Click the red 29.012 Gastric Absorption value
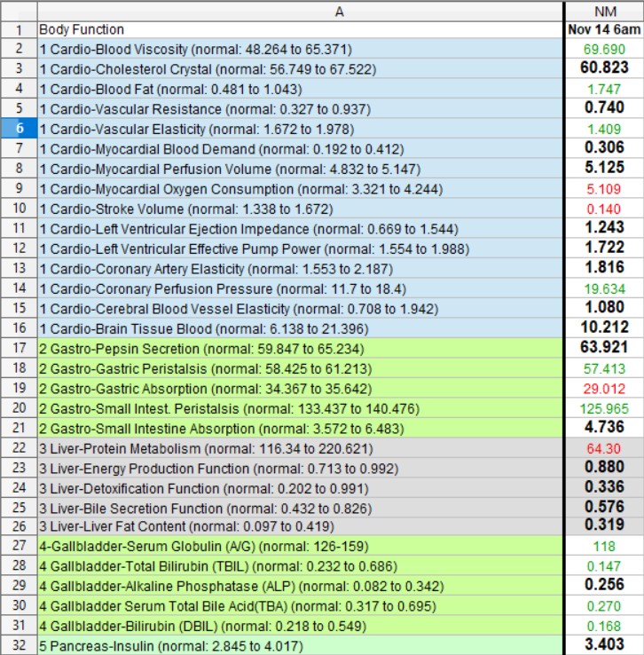This screenshot has width=644, height=655. click(x=604, y=389)
